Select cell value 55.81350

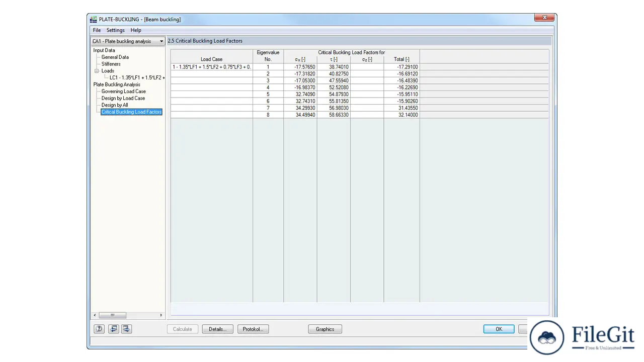tap(334, 101)
